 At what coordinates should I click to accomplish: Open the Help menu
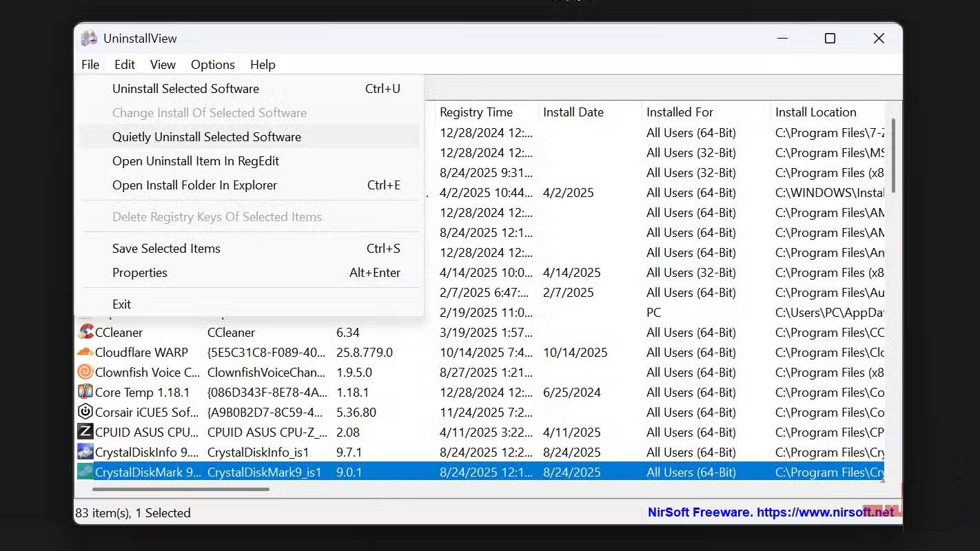[263, 65]
